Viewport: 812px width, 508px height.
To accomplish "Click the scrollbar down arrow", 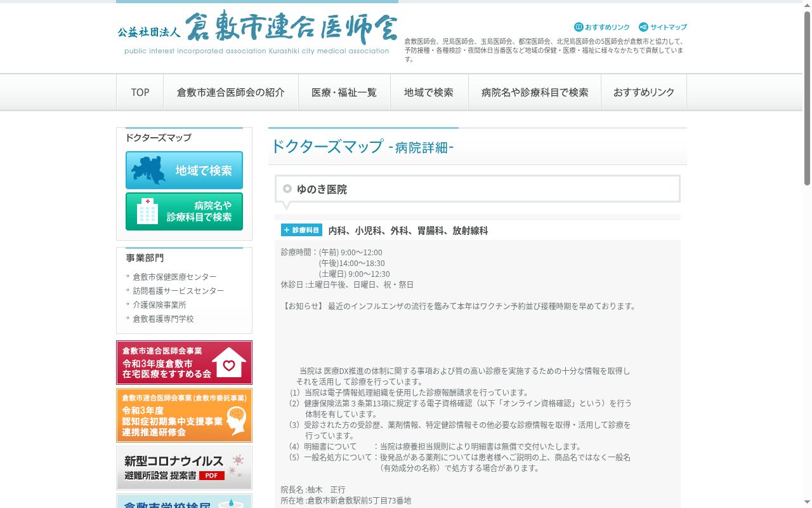I will pos(807,503).
